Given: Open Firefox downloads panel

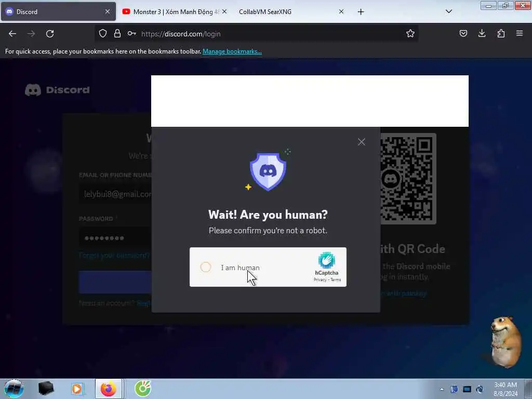Looking at the screenshot, I should (x=482, y=33).
